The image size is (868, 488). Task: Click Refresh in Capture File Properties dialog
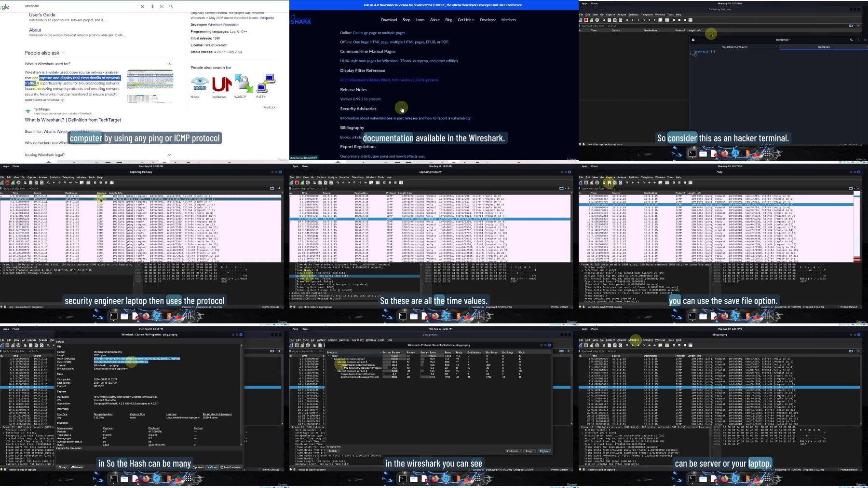point(77,467)
